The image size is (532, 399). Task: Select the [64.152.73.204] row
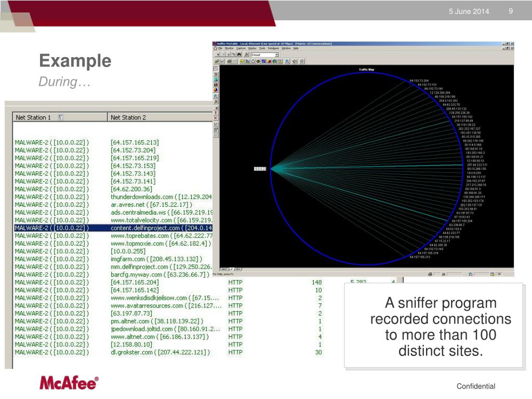(x=113, y=150)
